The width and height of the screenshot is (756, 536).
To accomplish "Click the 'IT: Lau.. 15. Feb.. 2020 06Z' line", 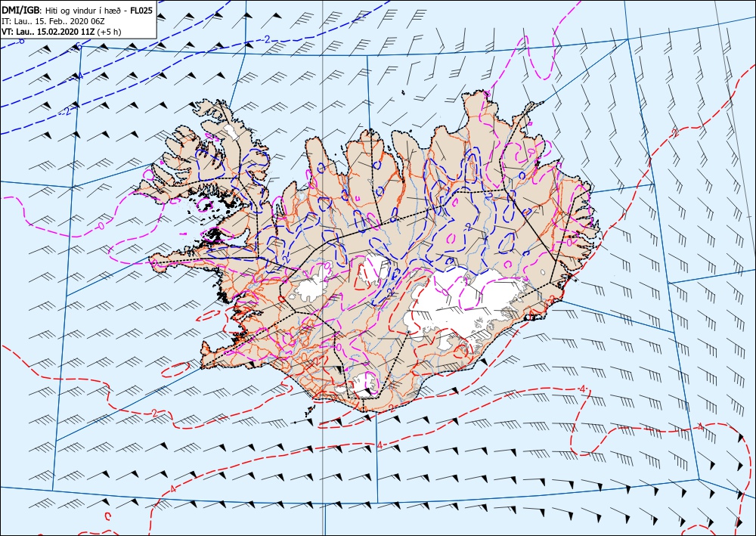I will tap(54, 21).
